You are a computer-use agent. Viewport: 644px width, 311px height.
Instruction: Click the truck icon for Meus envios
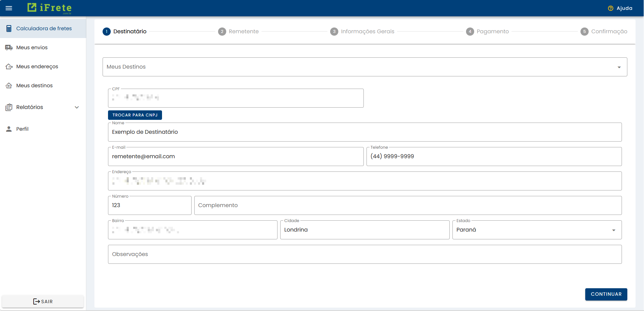click(x=9, y=48)
